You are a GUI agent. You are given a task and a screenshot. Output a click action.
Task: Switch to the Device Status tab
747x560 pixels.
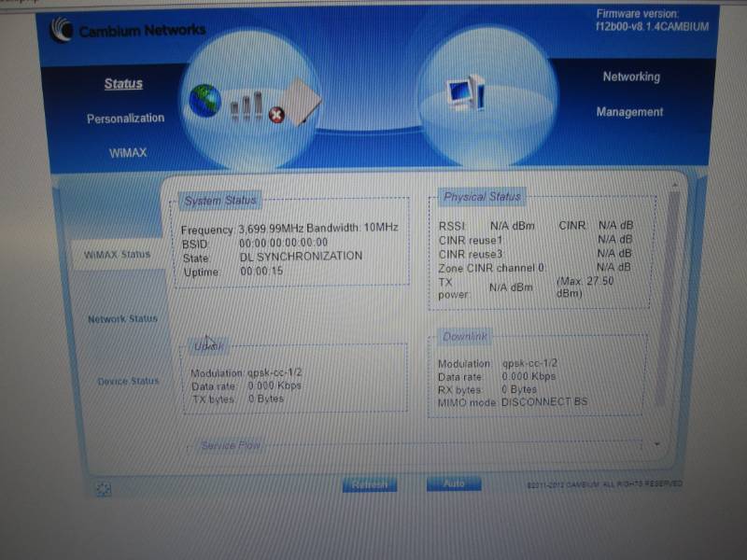click(x=128, y=381)
